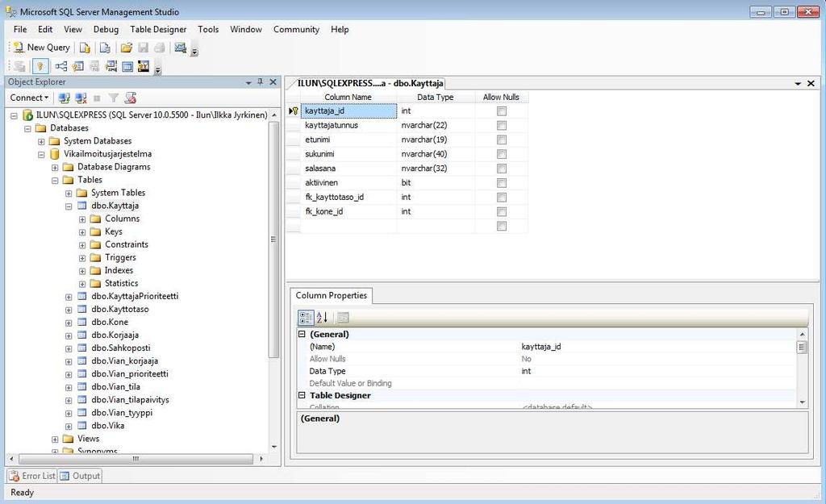Image resolution: width=826 pixels, height=504 pixels.
Task: Open the View menu
Action: (73, 30)
